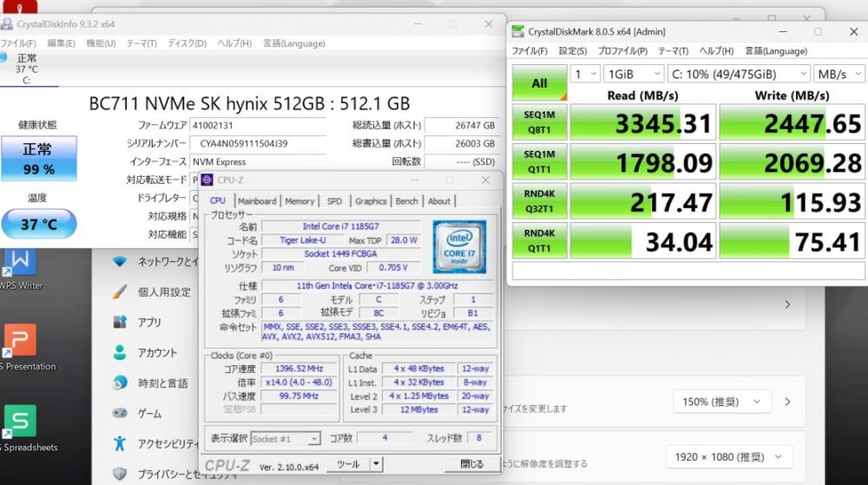The height and width of the screenshot is (485, 868).
Task: Click the WPS Writer desktop icon
Action: point(20,262)
